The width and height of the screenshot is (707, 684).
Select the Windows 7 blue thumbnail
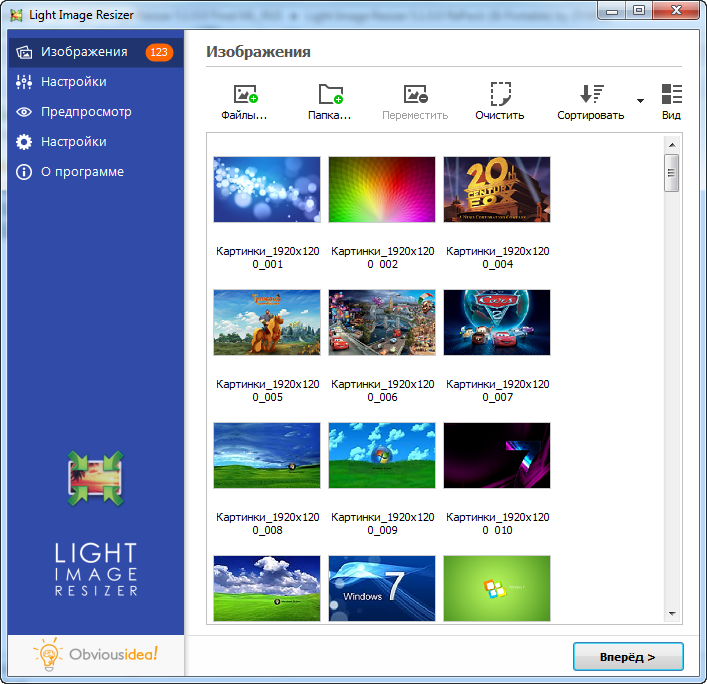click(382, 588)
